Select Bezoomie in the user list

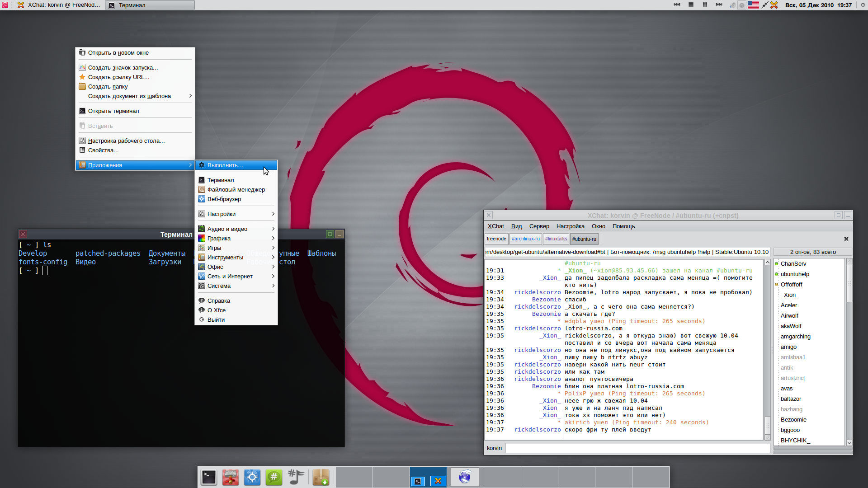pyautogui.click(x=793, y=419)
